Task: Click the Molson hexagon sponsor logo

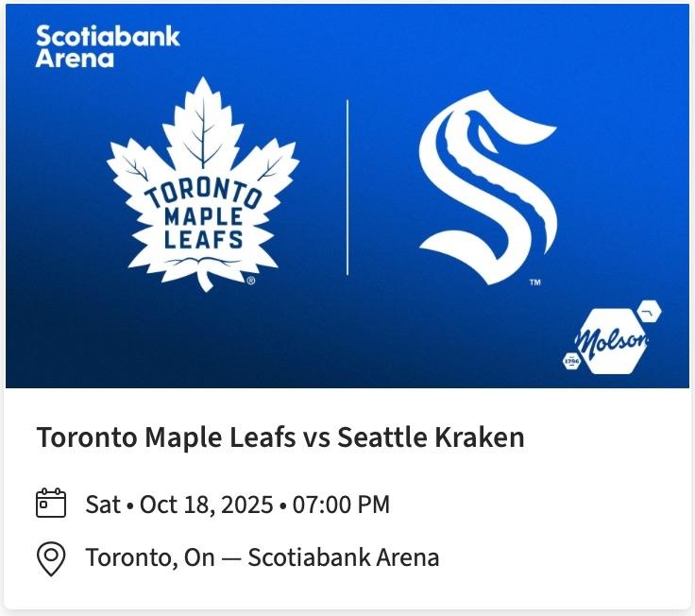Action: tap(614, 341)
